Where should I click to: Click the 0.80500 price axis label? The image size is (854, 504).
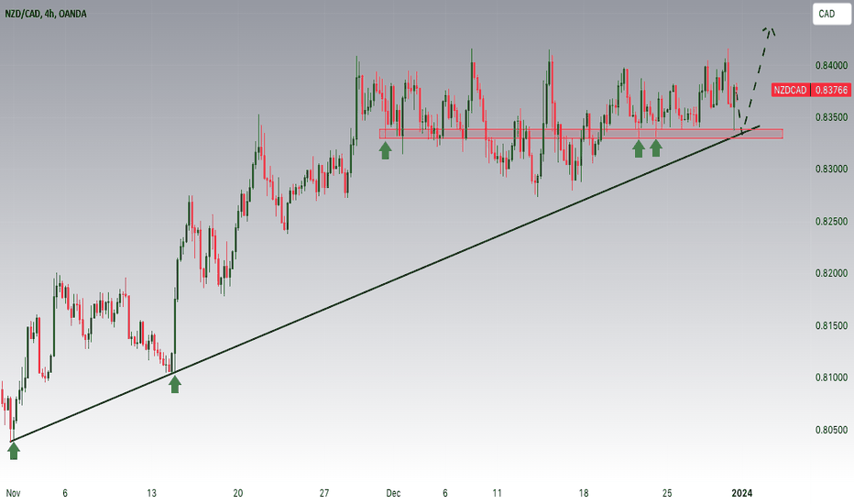831,430
